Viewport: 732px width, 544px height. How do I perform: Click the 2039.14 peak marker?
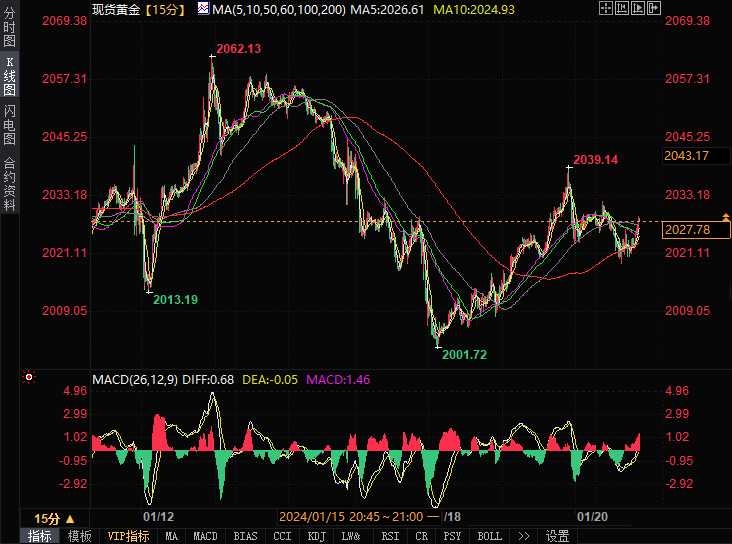595,159
